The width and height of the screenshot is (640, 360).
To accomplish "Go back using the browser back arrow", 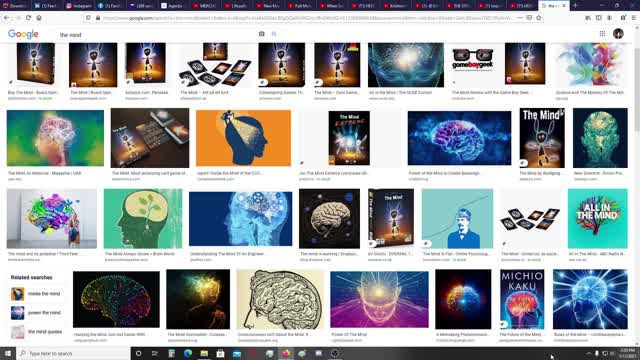I will (7, 18).
